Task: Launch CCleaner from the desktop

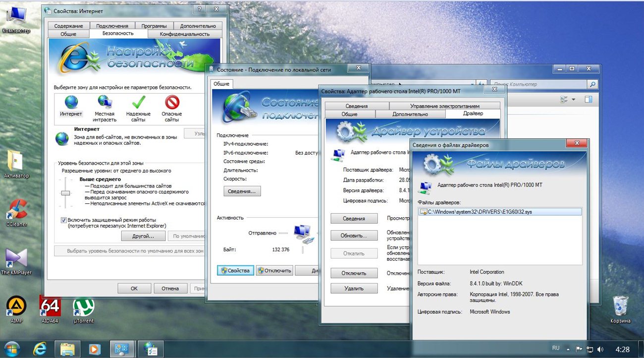Action: click(x=16, y=212)
